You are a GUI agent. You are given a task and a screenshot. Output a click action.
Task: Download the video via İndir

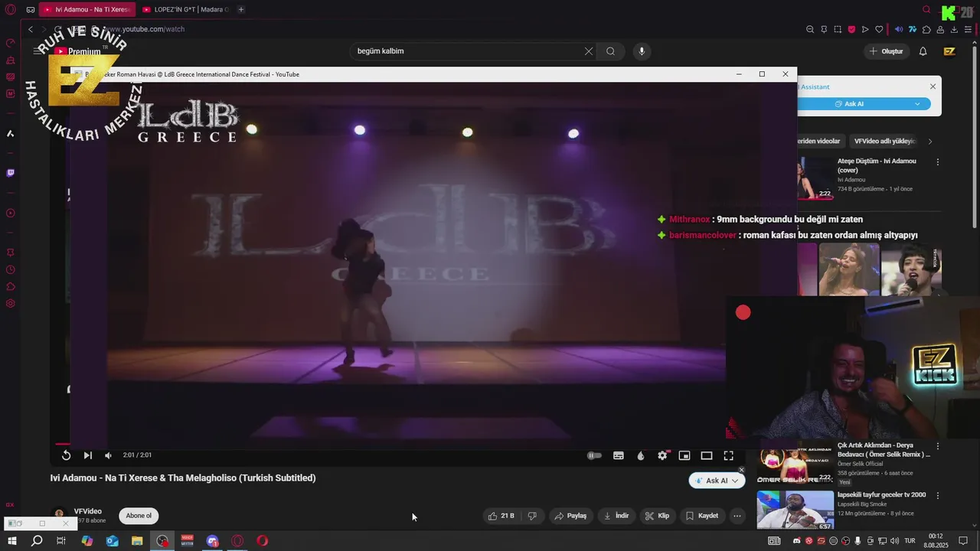[x=616, y=516]
